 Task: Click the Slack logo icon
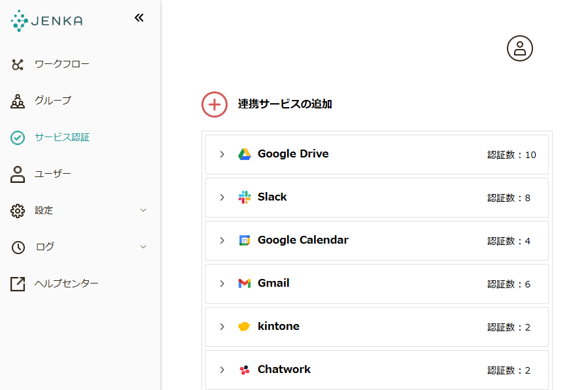coord(245,197)
